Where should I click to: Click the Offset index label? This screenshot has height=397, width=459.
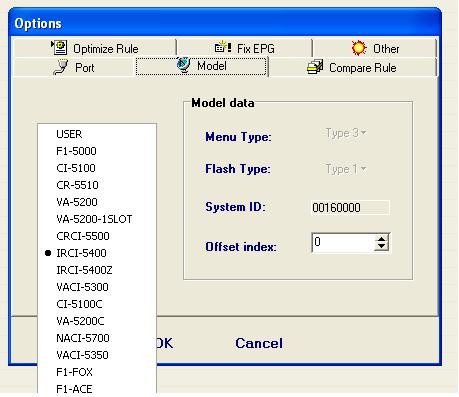pos(241,247)
